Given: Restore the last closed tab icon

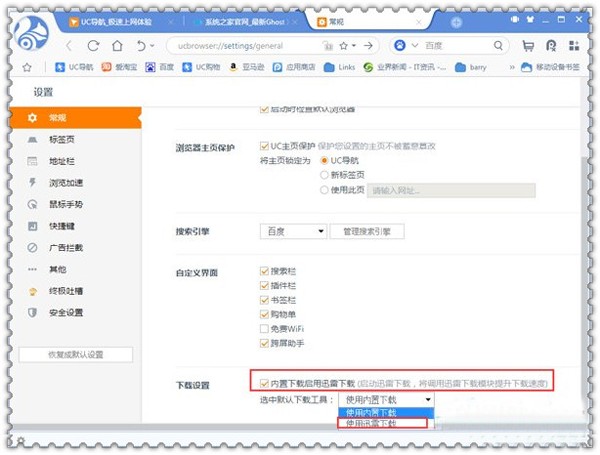Looking at the screenshot, I should [x=141, y=46].
